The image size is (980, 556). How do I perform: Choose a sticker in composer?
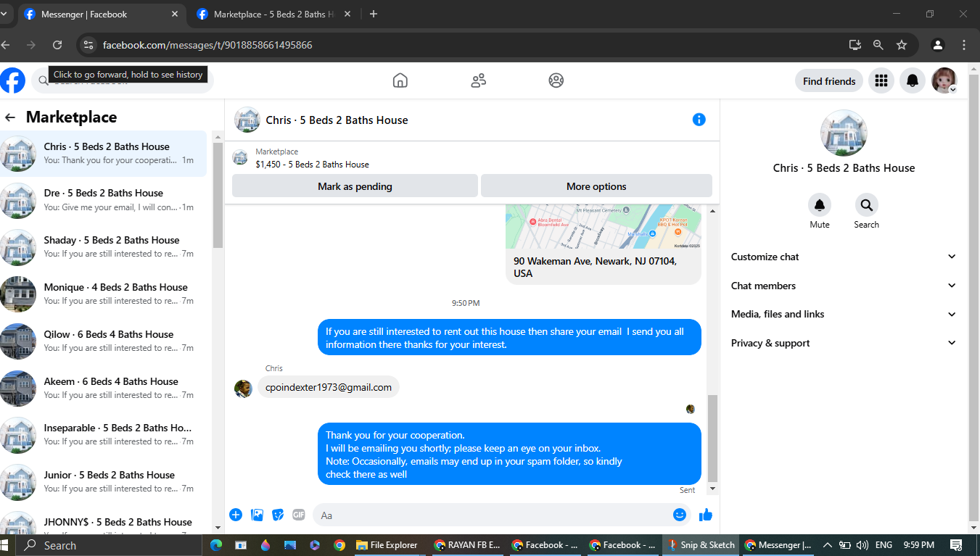tap(278, 515)
